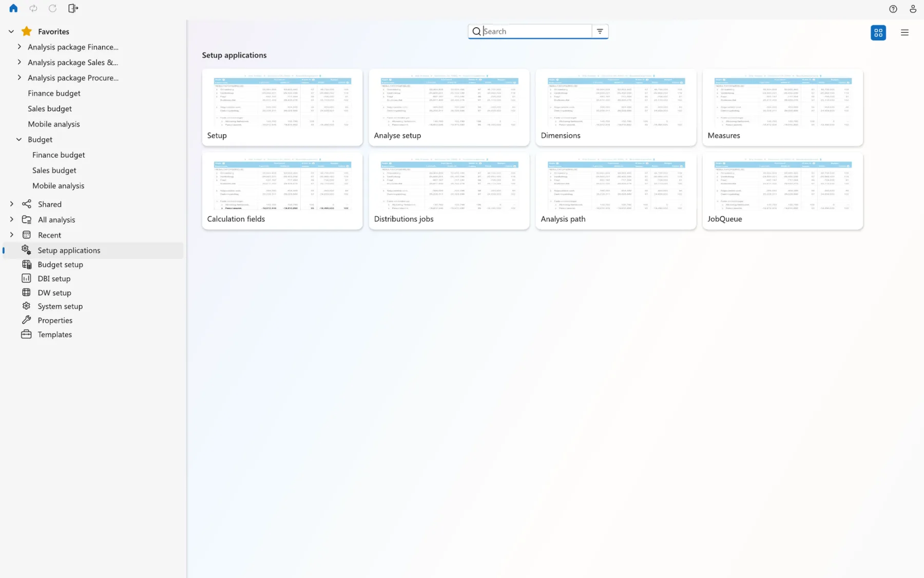Open the JobQueue card
Screen dimensions: 924x578
pyautogui.click(x=783, y=191)
